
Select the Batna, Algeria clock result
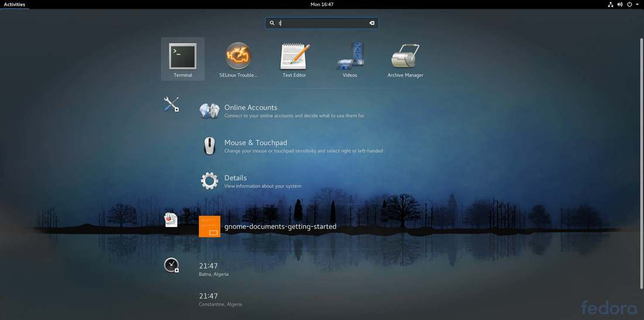click(x=214, y=269)
